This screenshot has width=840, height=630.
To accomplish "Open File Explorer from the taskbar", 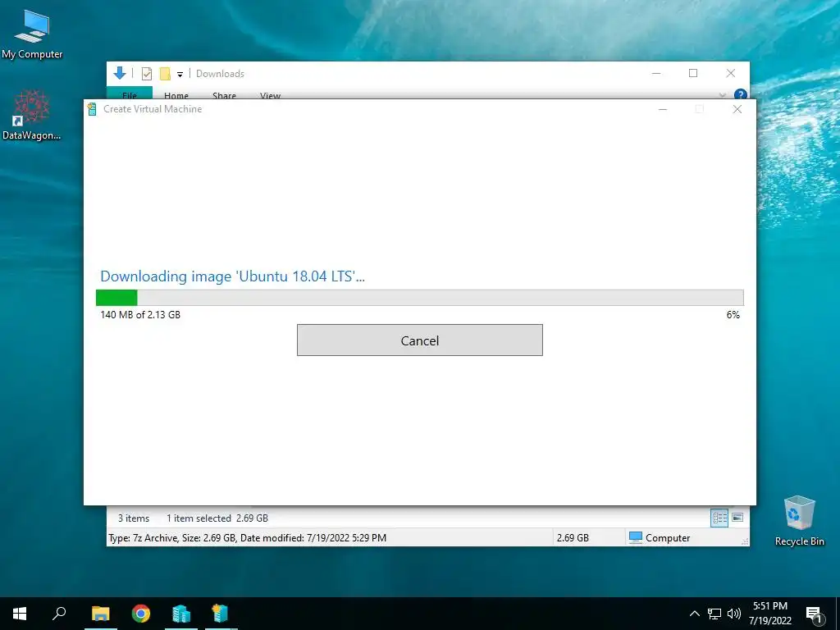I will [x=101, y=614].
